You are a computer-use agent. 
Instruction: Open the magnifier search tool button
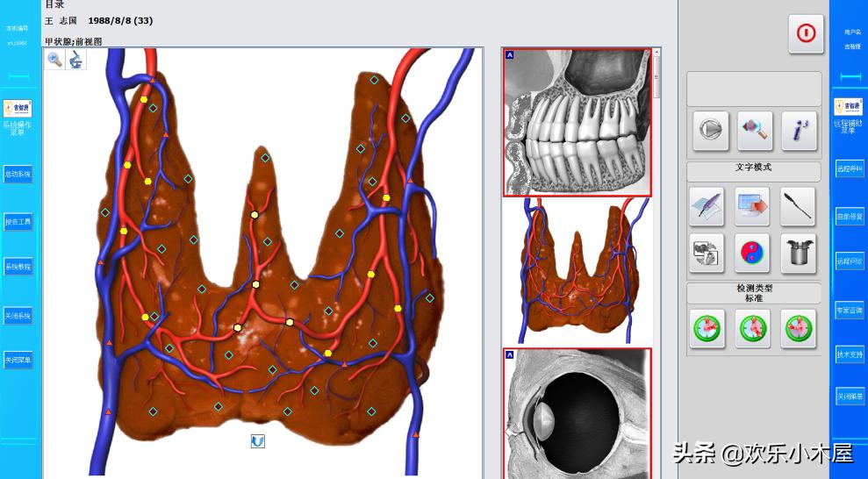pos(755,130)
